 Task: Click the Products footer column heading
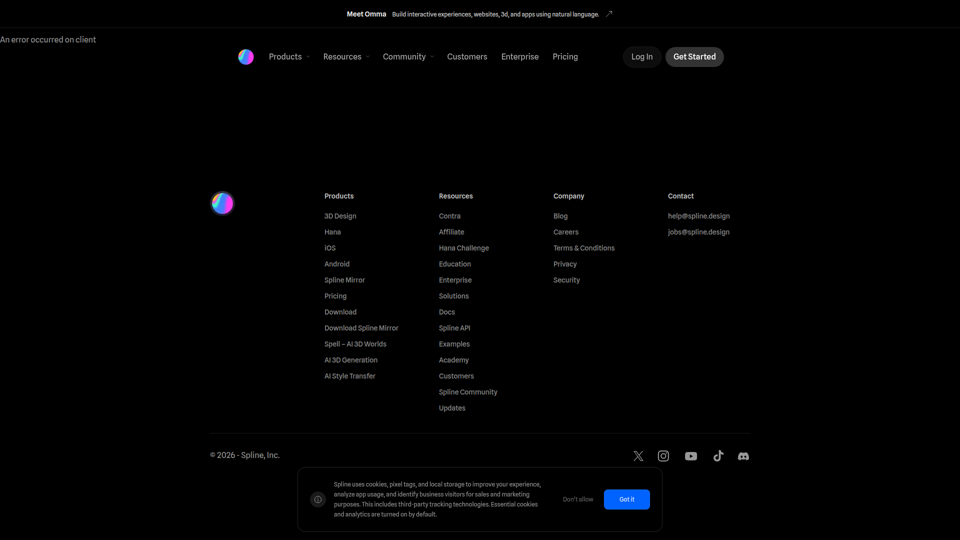(339, 196)
